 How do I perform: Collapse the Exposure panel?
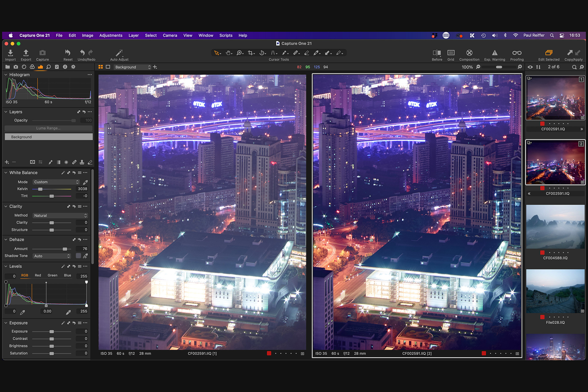[6, 323]
